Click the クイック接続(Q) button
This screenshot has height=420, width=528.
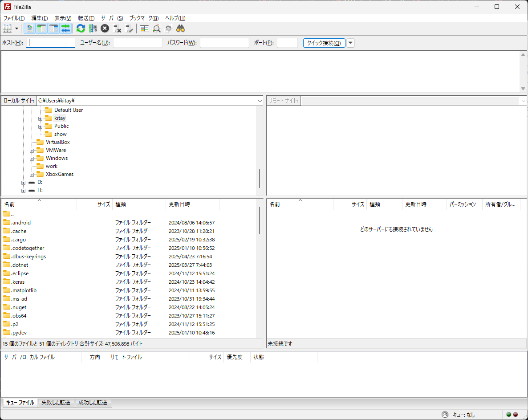click(x=324, y=43)
